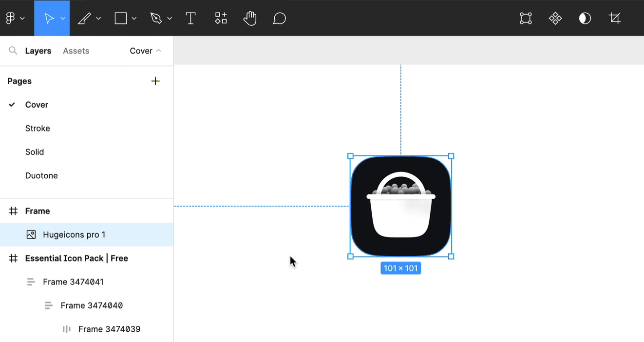Click the Crop image icon
Viewport: 644px width, 342px height.
[x=615, y=19]
